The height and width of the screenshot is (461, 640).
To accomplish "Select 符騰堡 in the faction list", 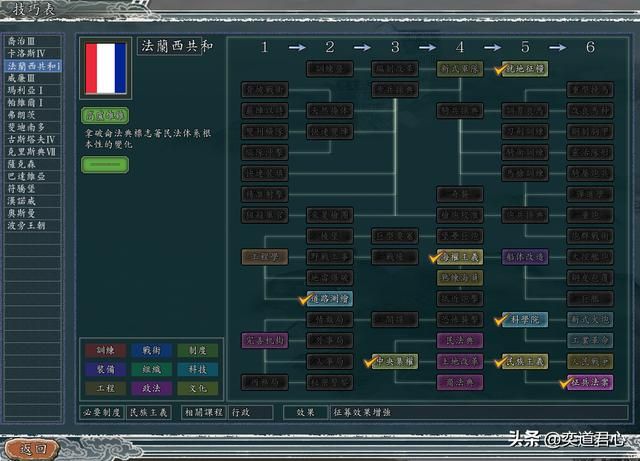I will point(33,189).
